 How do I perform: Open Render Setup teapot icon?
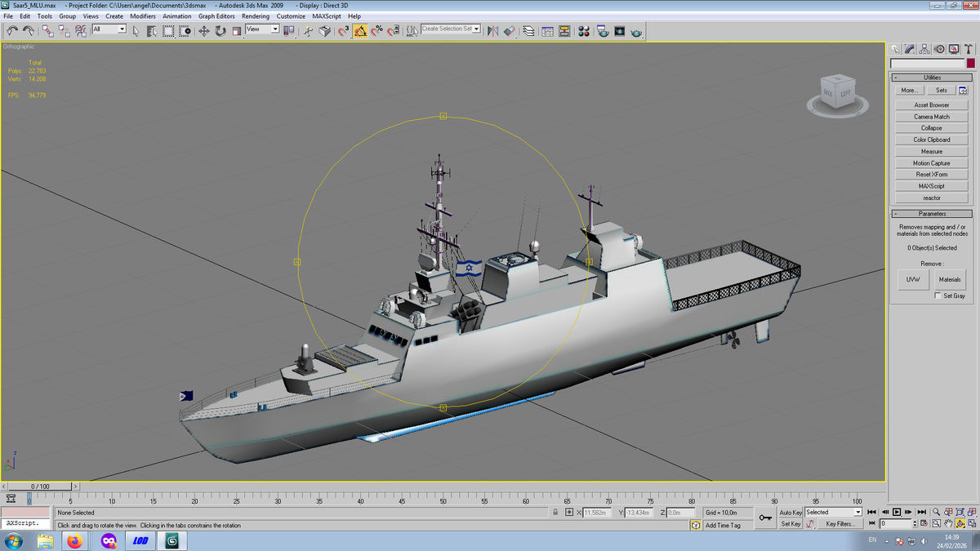[603, 31]
